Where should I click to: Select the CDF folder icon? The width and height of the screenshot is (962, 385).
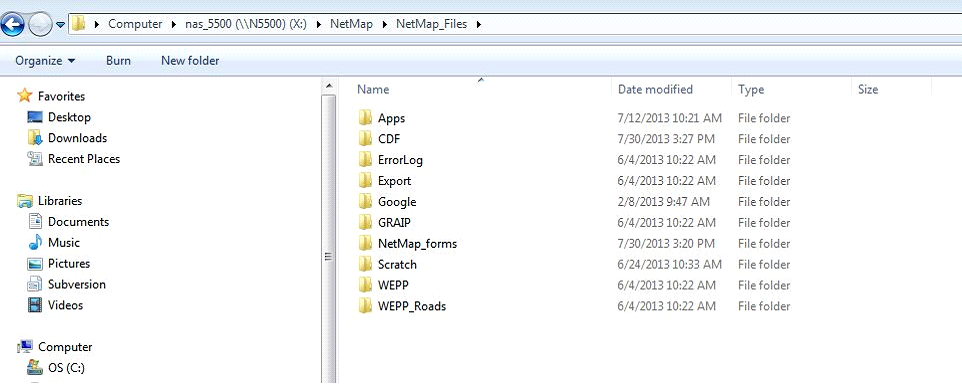click(x=366, y=139)
